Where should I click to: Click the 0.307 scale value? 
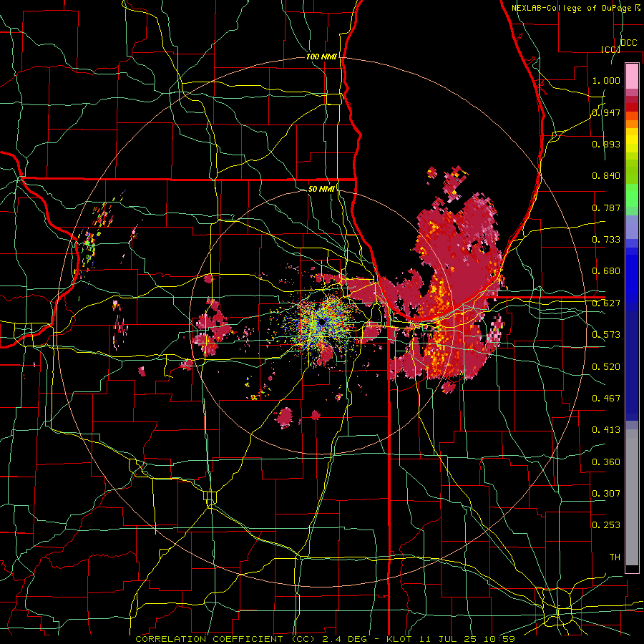(606, 494)
